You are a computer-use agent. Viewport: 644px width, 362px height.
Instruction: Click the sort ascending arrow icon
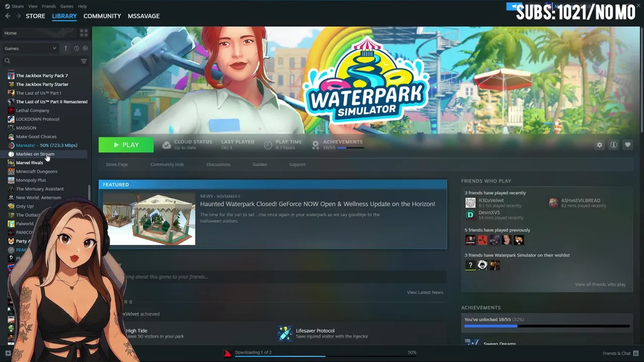pos(65,48)
